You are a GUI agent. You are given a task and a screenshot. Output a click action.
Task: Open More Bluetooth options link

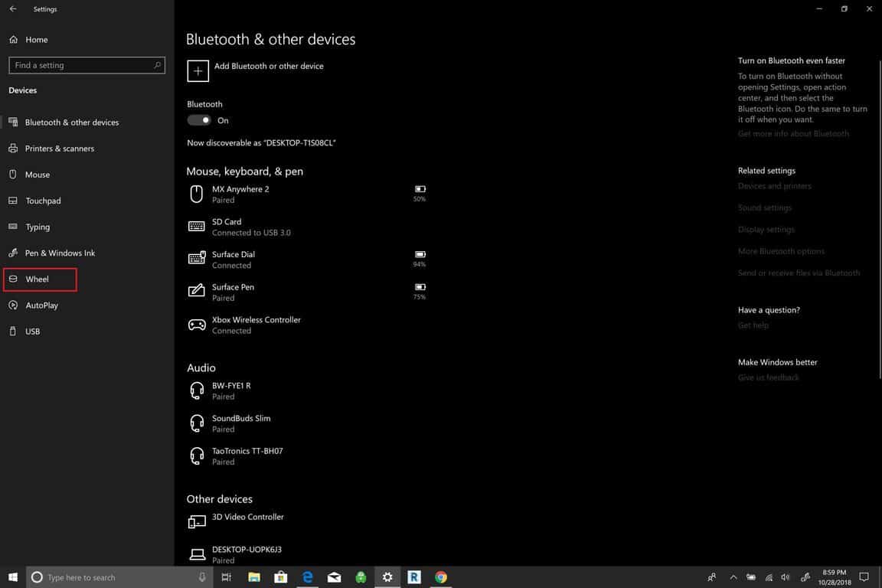pos(781,251)
